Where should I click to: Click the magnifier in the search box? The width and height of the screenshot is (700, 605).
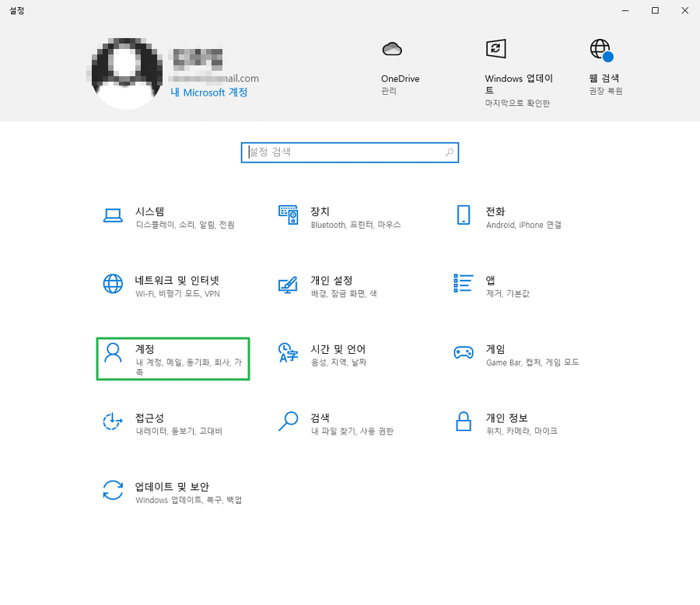click(450, 152)
